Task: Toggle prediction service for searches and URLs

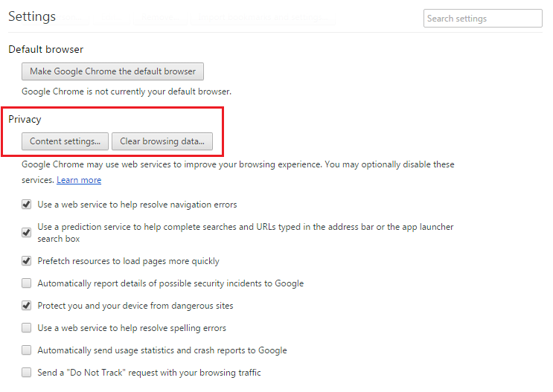Action: [x=27, y=233]
